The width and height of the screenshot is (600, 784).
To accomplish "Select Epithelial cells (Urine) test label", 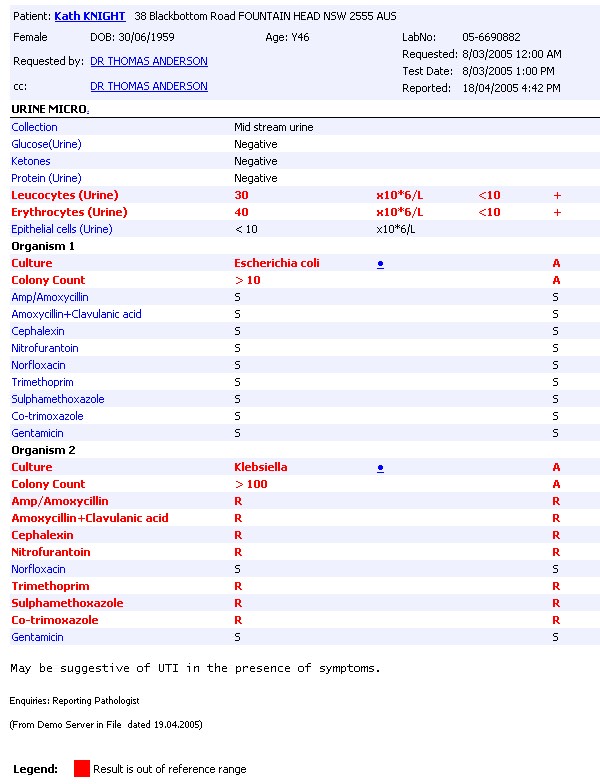I will [x=61, y=230].
